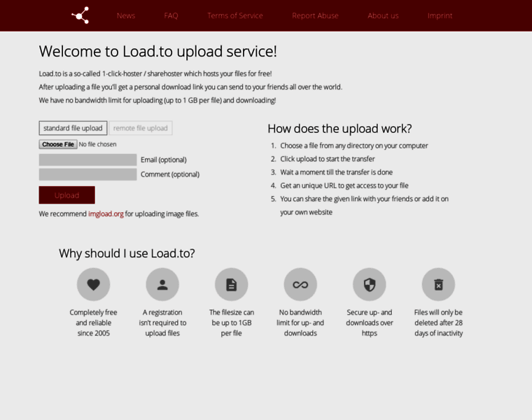The image size is (532, 420).
Task: Click the infinity icon for bandwidth
Action: click(x=300, y=284)
